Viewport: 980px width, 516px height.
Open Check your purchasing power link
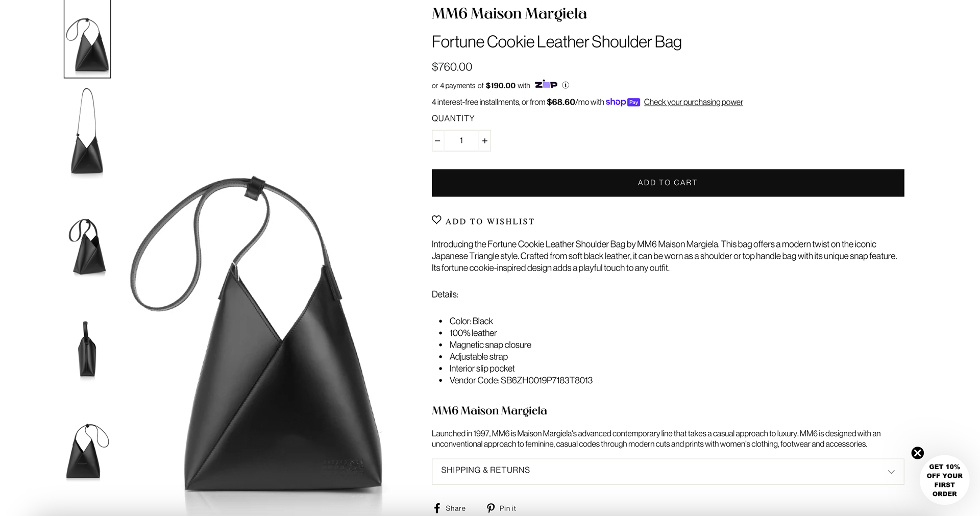tap(693, 102)
